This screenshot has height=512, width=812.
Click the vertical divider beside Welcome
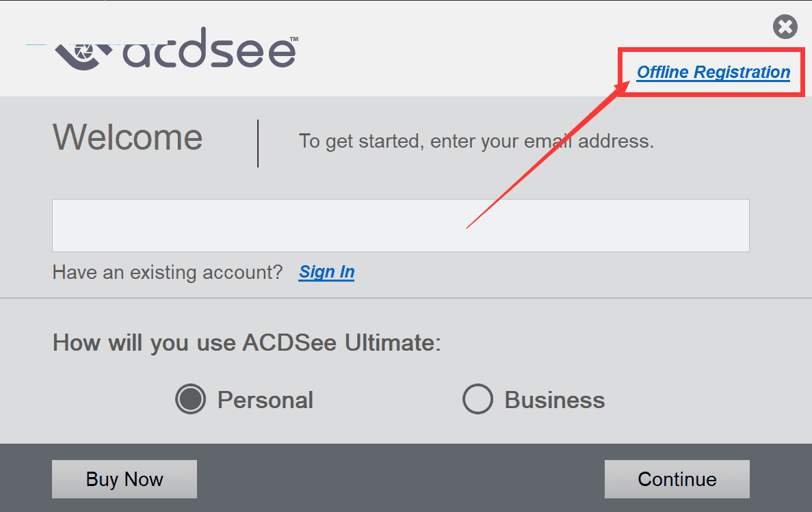[258, 143]
